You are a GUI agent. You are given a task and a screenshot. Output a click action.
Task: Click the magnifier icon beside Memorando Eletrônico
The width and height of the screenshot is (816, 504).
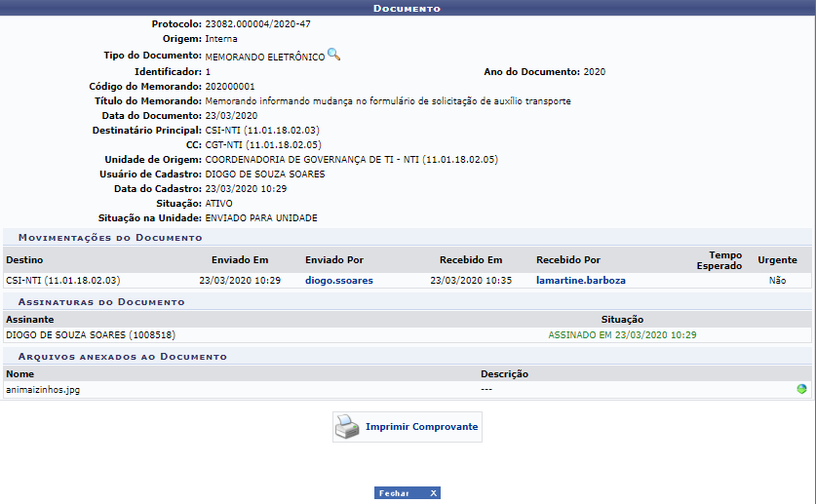333,55
